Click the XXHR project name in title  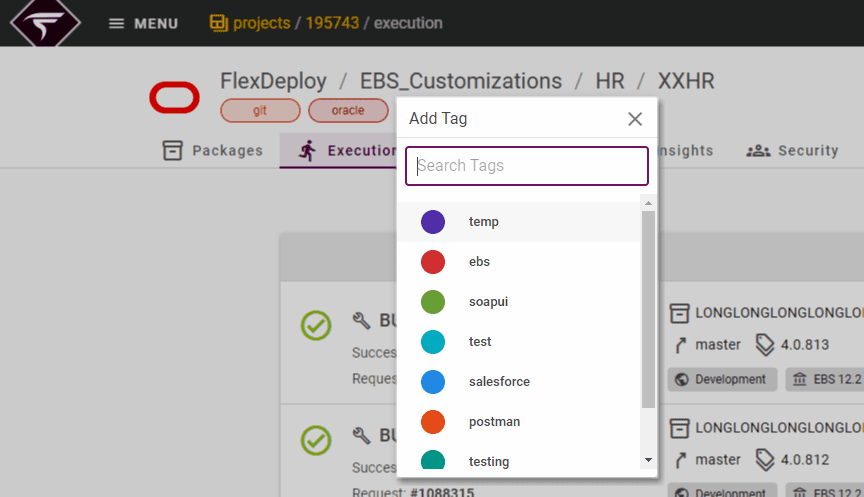(x=686, y=82)
